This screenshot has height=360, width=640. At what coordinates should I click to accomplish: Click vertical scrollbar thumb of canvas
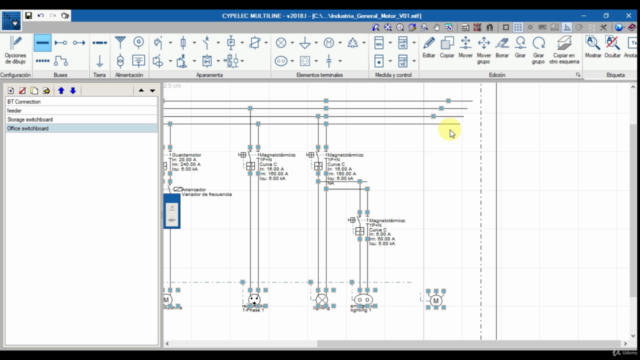pos(633,210)
